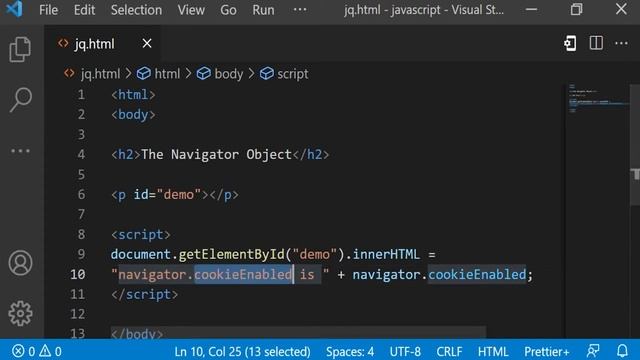
Task: Change encoding via UTF-8 status entry
Action: tap(405, 351)
